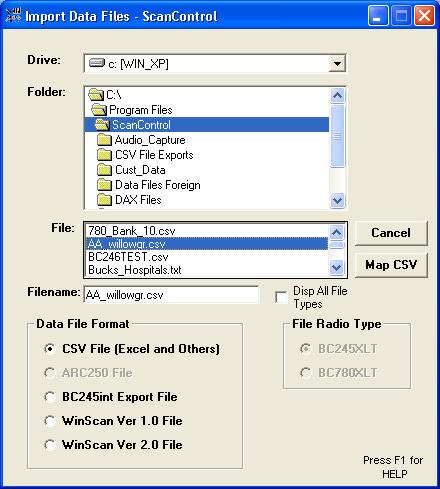The height and width of the screenshot is (489, 440).
Task: Click the C:\ root folder icon
Action: [96, 95]
